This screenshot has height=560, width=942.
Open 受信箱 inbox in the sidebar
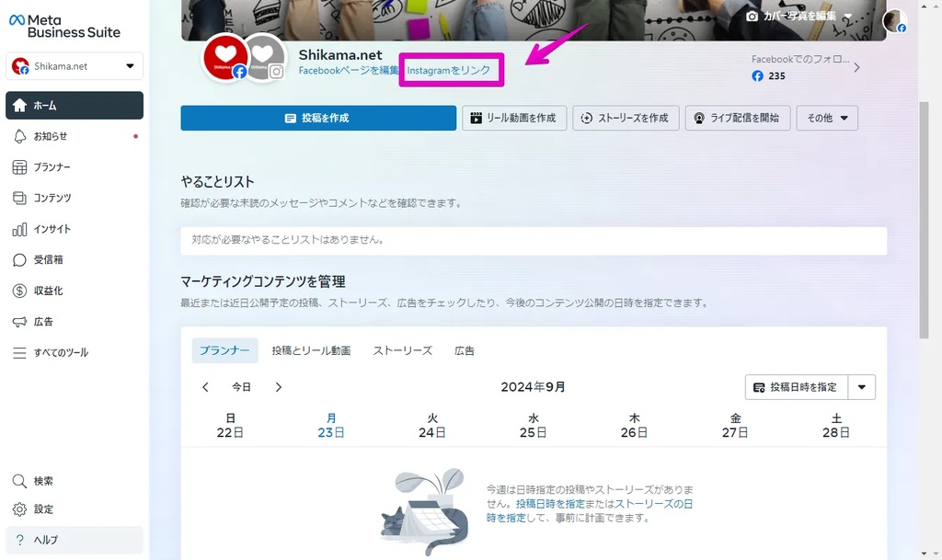click(x=75, y=260)
